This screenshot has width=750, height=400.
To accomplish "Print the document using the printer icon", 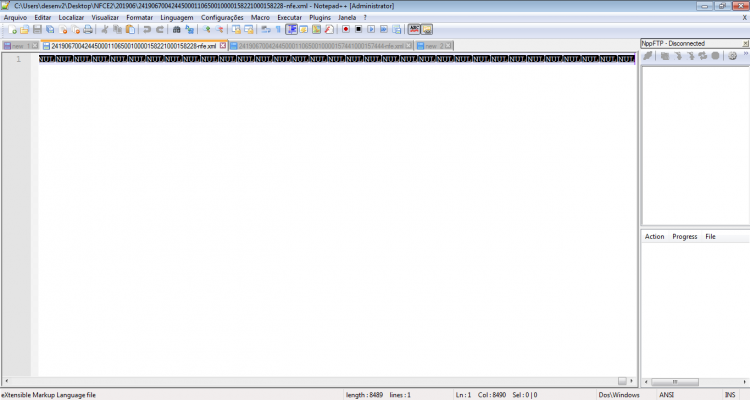I will tap(88, 30).
